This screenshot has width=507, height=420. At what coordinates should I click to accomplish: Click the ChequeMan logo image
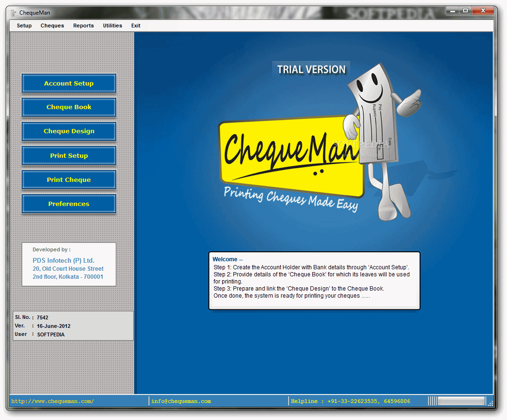(291, 157)
